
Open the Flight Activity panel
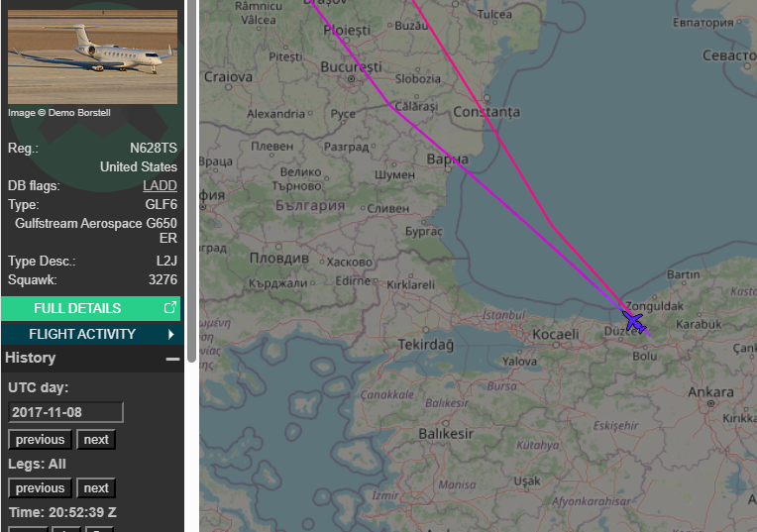click(x=82, y=334)
